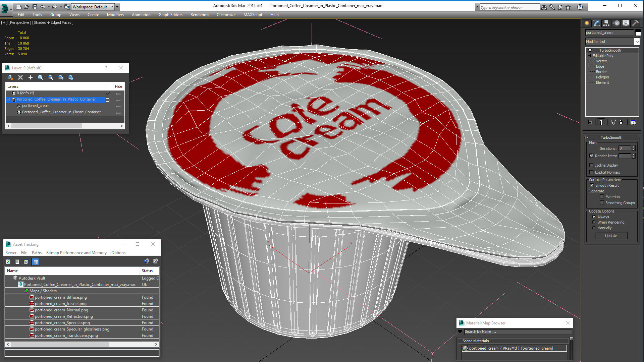Image resolution: width=644 pixels, height=362 pixels.
Task: Enable the Isoline Display checkbox
Action: 592,165
